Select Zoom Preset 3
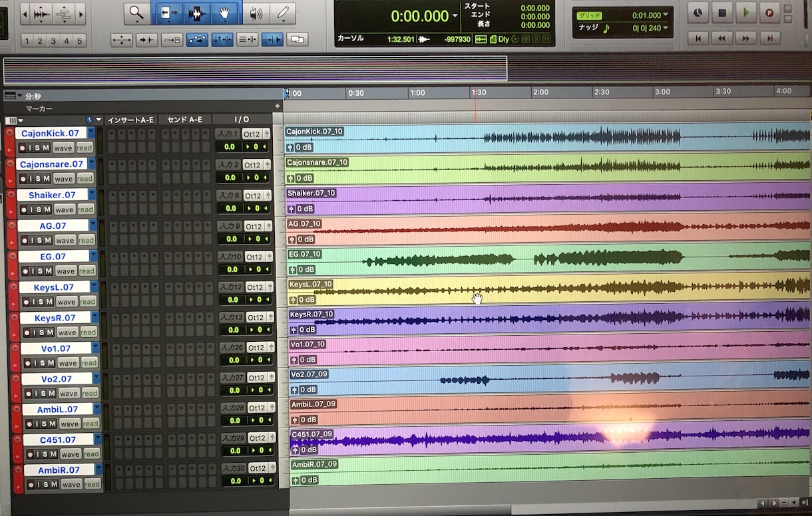Screen dimensions: 812x516 (x=54, y=41)
